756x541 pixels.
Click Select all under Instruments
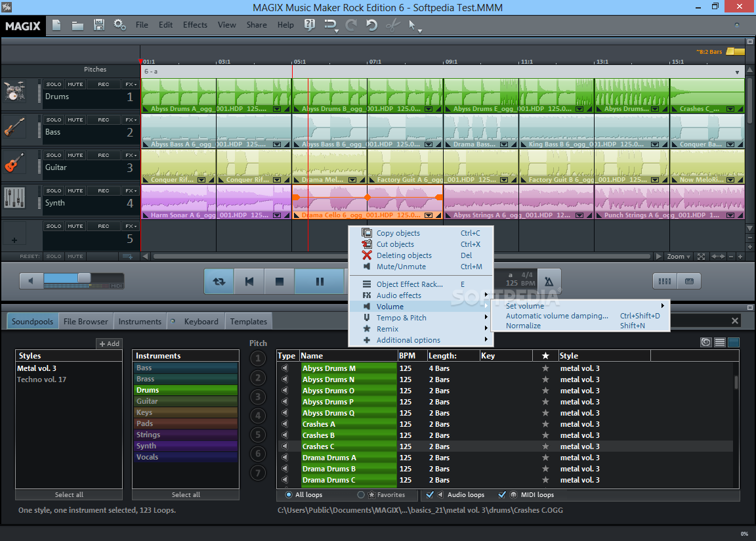pyautogui.click(x=186, y=494)
